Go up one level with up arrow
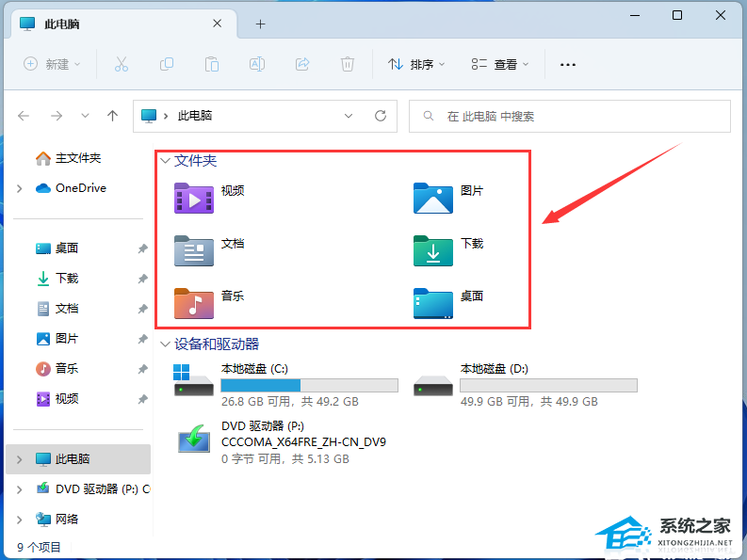The image size is (747, 560). pos(112,116)
